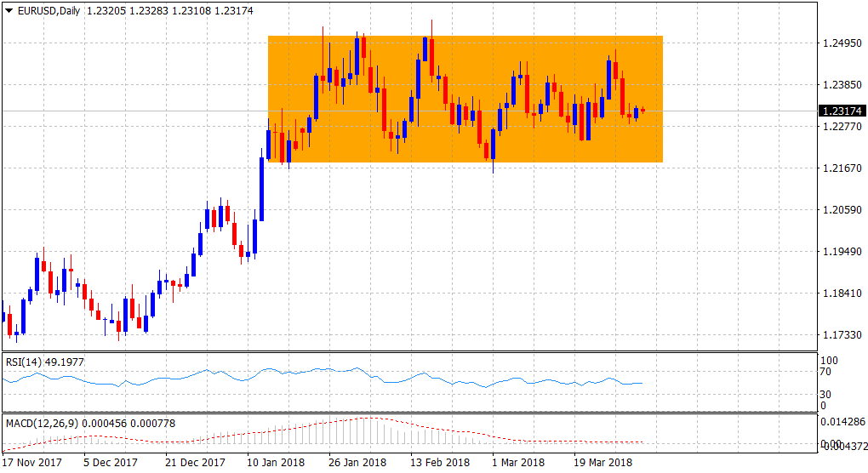Select the OHLC values 1.23205 1.23283 1.23108 1.23174
Screen dimensions: 868x473
tap(170, 10)
